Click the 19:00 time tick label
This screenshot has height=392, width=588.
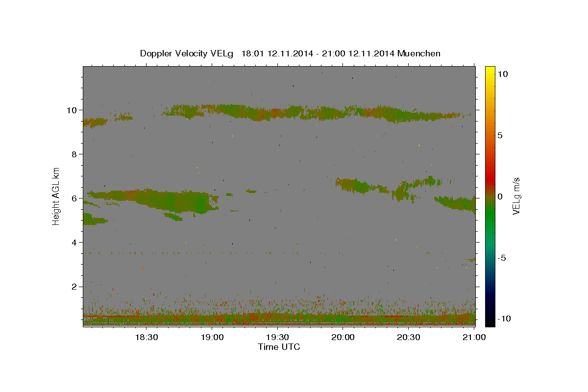[212, 337]
